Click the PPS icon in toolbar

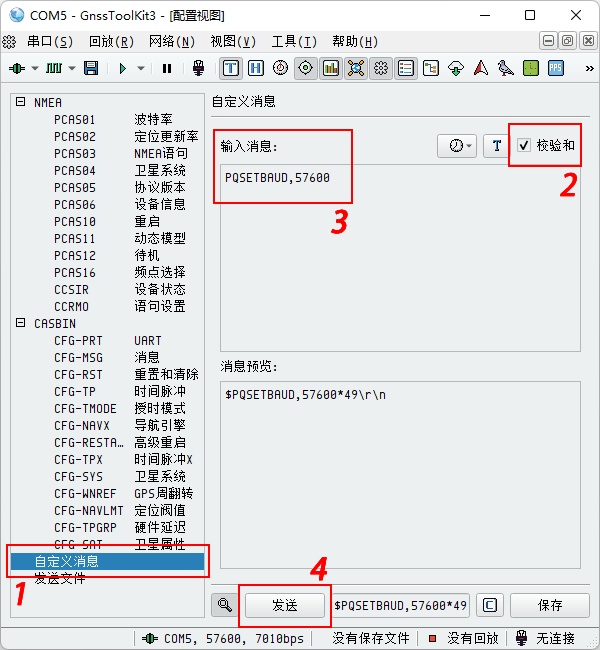point(556,68)
